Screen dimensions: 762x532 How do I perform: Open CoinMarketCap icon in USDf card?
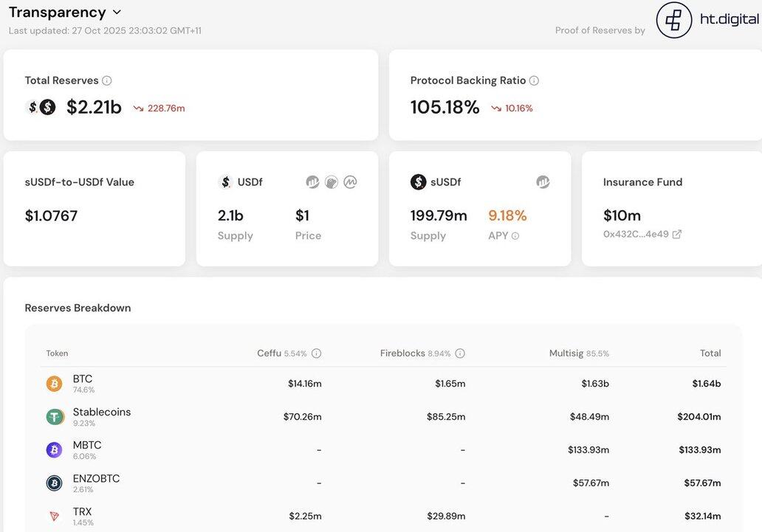[350, 182]
